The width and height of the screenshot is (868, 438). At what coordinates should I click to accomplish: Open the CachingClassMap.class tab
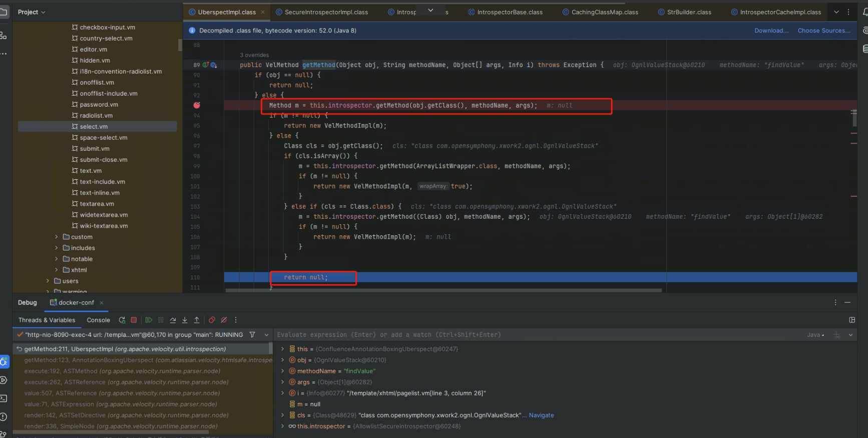(x=600, y=12)
